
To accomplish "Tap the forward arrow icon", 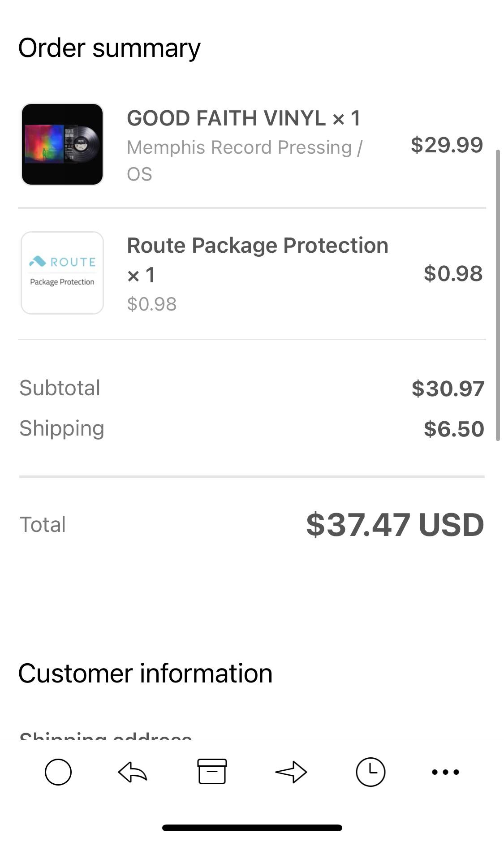I will (291, 772).
